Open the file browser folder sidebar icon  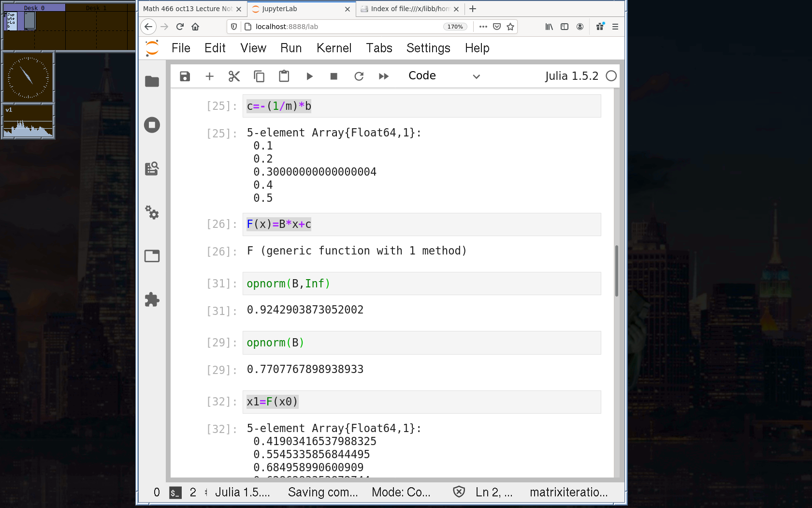click(152, 81)
